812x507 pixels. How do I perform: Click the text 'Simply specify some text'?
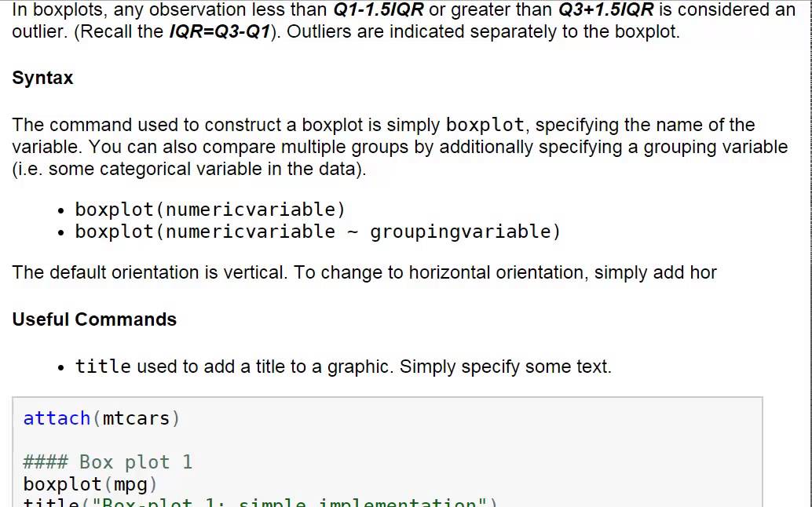pyautogui.click(x=505, y=367)
